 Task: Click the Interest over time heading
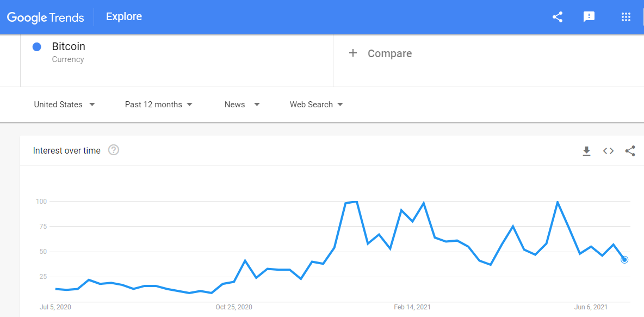[x=66, y=151]
